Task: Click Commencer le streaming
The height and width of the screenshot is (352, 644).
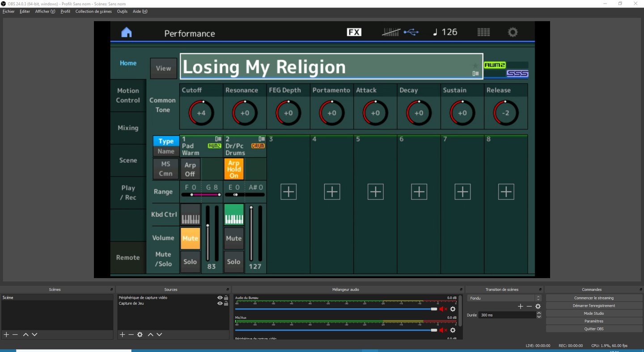Action: 593,298
